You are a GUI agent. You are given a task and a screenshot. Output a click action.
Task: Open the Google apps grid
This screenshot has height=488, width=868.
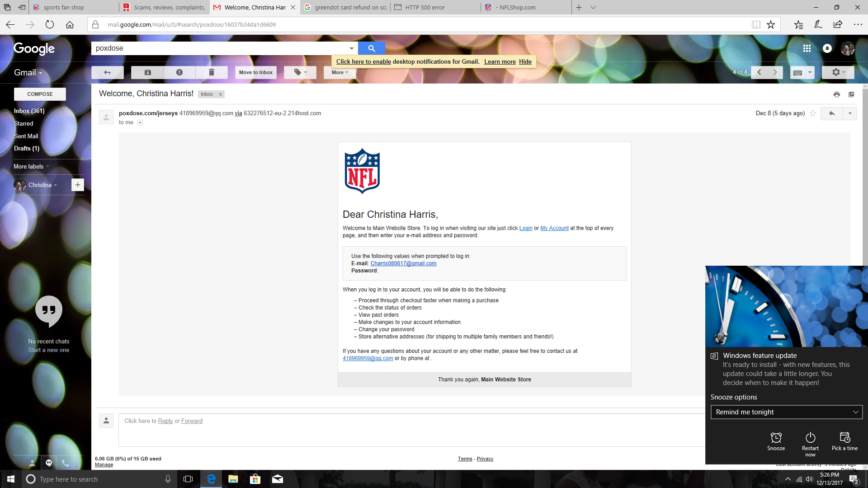point(807,48)
